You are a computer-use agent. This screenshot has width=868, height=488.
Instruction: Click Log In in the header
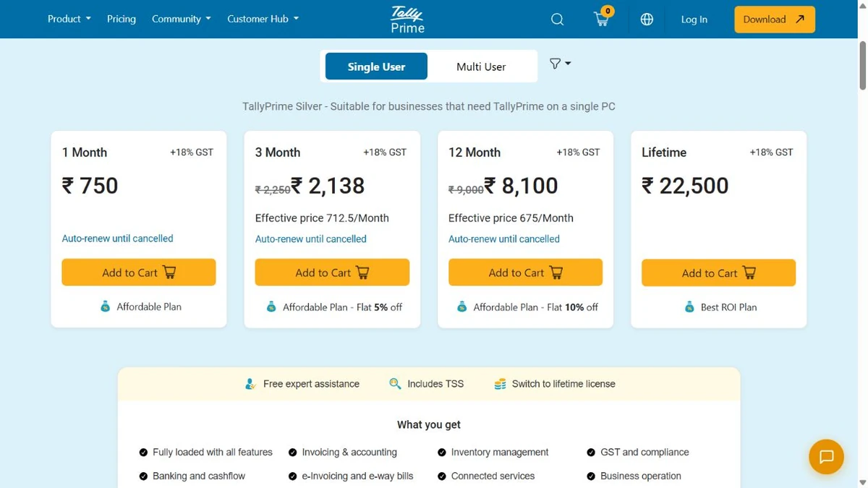pos(694,20)
